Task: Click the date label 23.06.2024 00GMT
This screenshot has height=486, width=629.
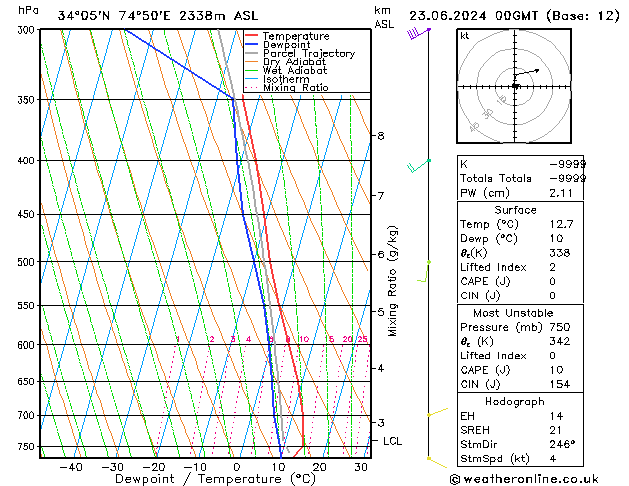Action: [473, 16]
